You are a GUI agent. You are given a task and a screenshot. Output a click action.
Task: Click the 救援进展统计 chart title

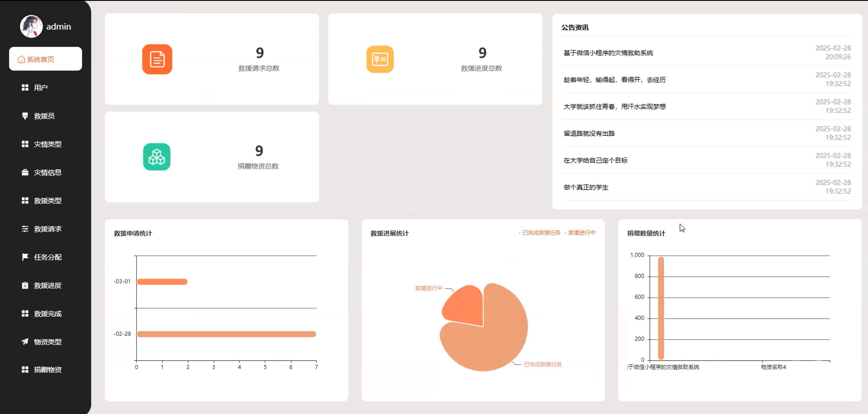tap(389, 234)
